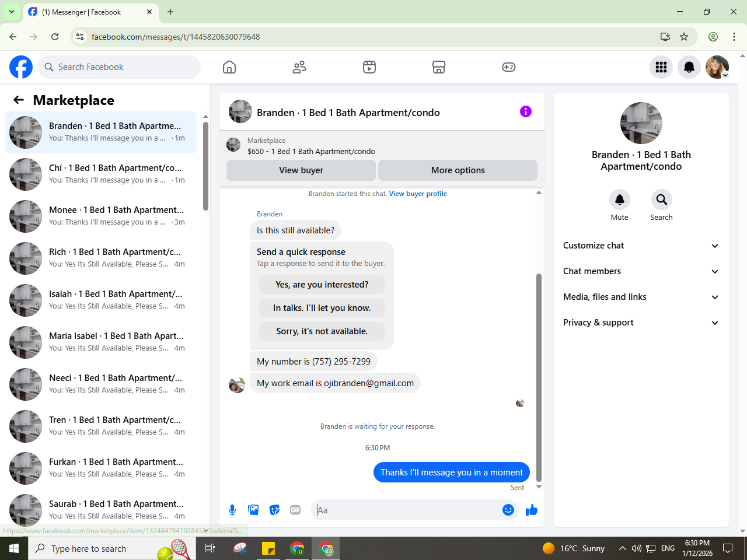Focus the Search Facebook box

point(119,67)
